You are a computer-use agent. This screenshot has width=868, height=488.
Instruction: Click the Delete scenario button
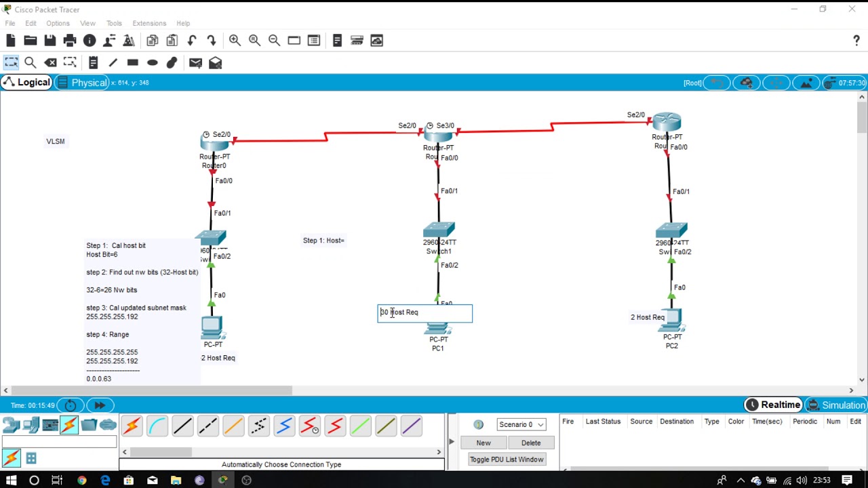531,443
